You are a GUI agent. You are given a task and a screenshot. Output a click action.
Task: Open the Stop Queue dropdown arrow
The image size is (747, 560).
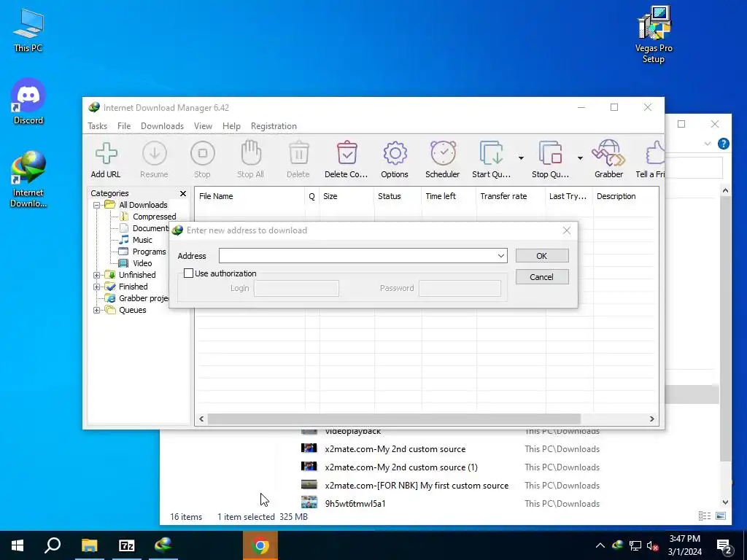[x=580, y=158]
